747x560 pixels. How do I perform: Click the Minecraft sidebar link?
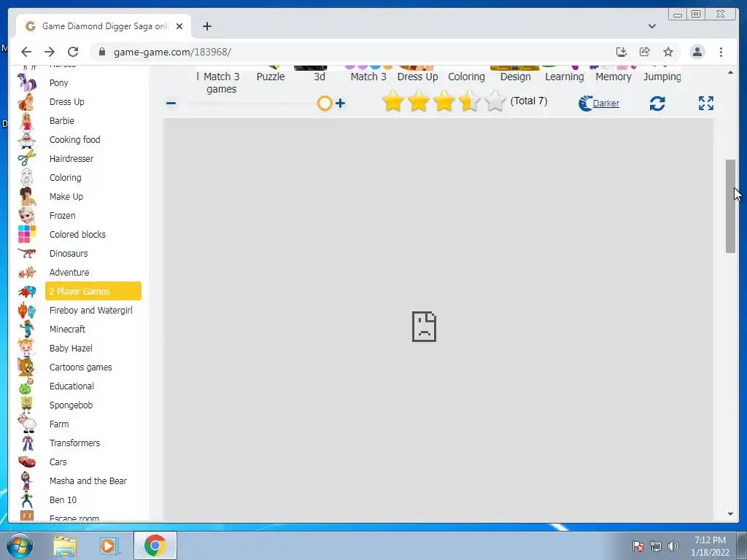click(x=67, y=330)
